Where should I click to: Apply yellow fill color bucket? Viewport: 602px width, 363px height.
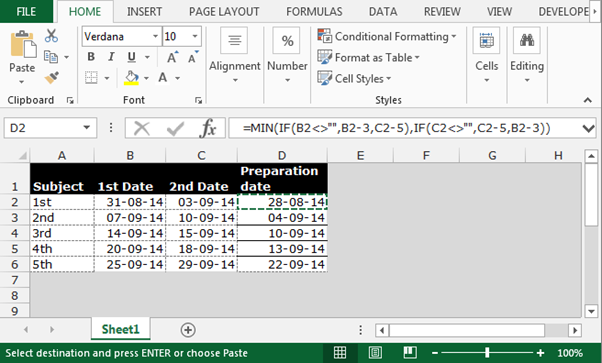(x=131, y=78)
